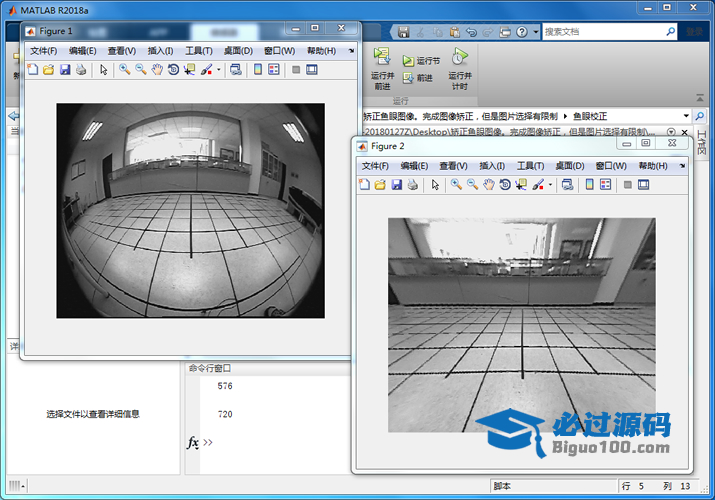The image size is (715, 500).
Task: Open the current folder path dropdown arrow
Action: pos(686,116)
